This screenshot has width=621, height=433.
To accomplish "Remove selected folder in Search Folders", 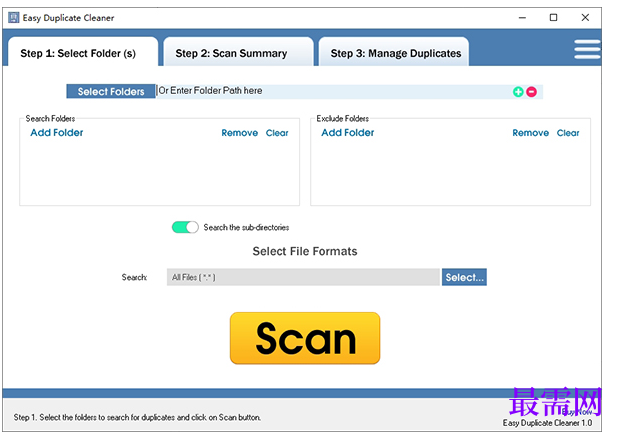I will 240,133.
